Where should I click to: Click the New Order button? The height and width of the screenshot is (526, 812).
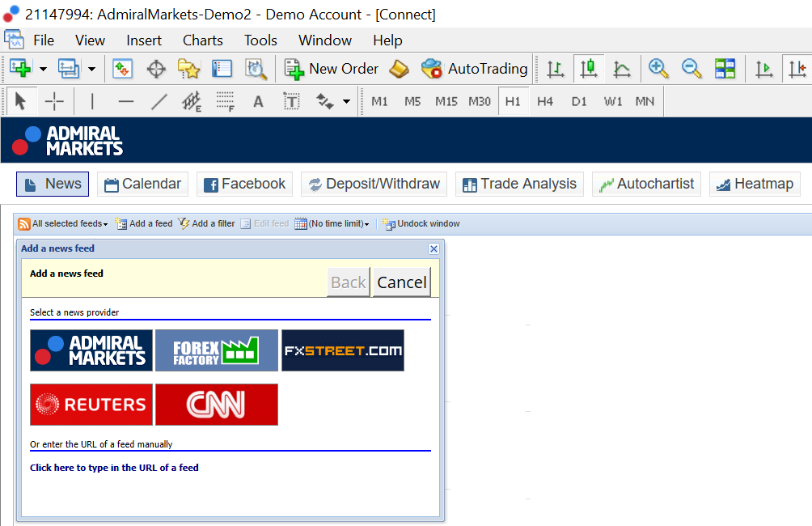pyautogui.click(x=332, y=69)
